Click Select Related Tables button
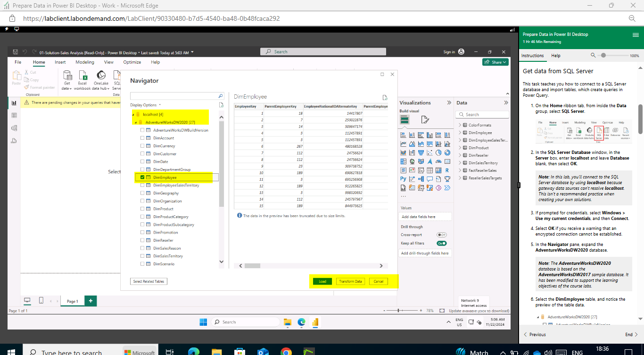Screen dimensions: 644x355 pos(148,281)
